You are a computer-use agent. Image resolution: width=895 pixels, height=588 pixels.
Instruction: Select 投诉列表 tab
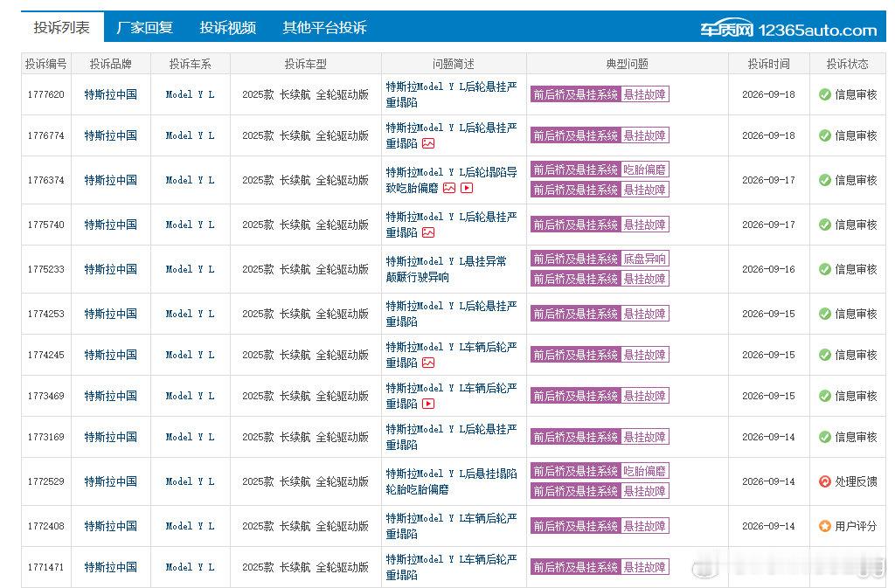click(x=62, y=27)
